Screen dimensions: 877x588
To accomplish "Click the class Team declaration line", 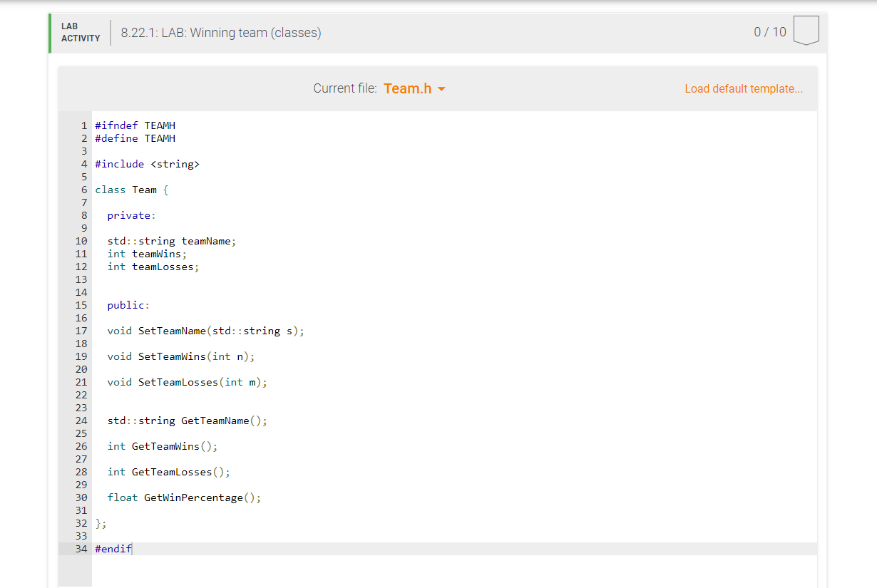I will coord(130,190).
